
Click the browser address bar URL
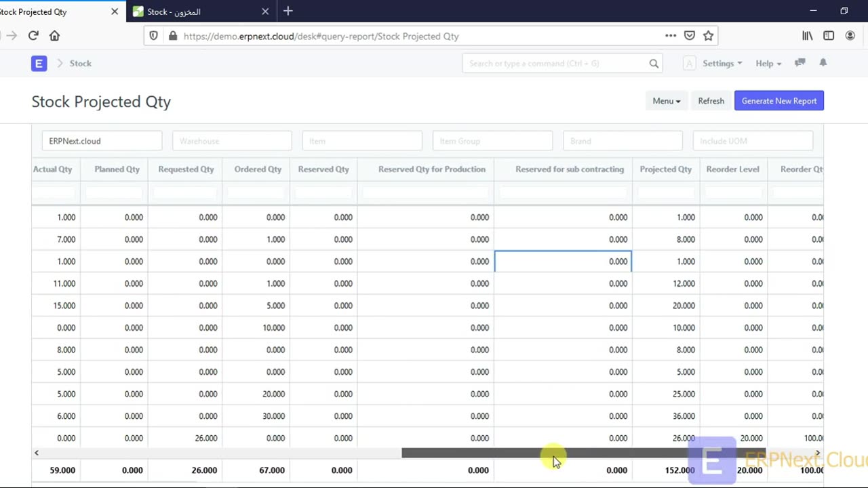point(321,36)
